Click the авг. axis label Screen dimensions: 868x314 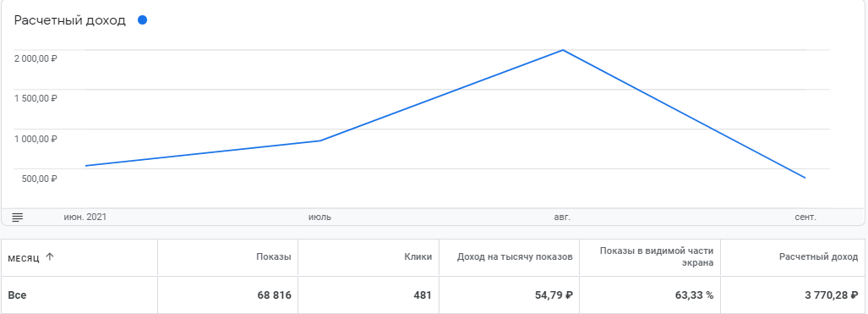point(562,217)
